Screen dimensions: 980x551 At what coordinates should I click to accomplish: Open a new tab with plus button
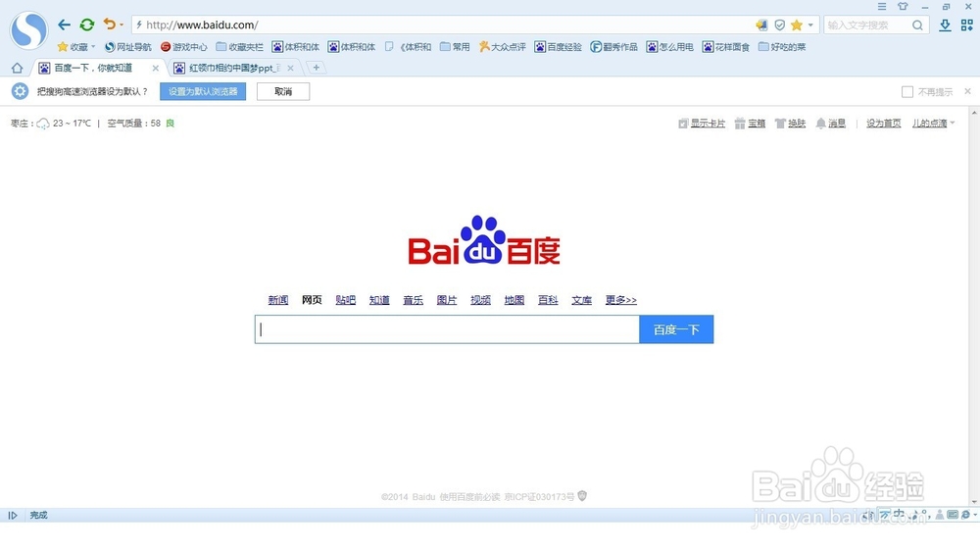pyautogui.click(x=317, y=68)
